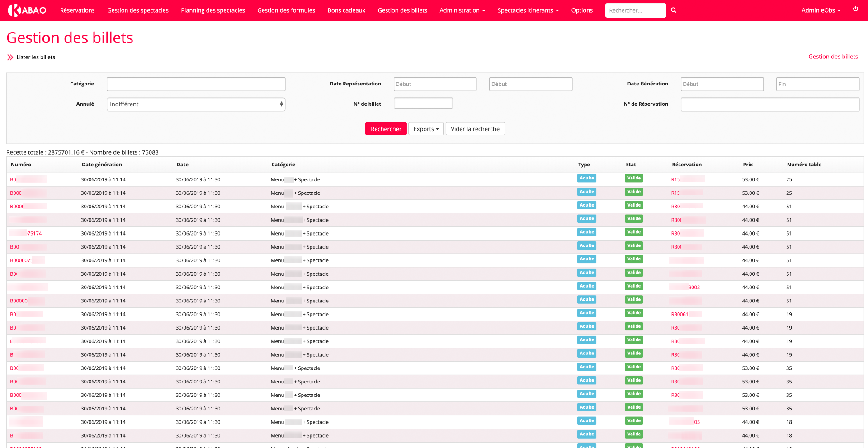Click the Catégorie input field
Viewport: 868px width, 448px height.
click(x=196, y=84)
